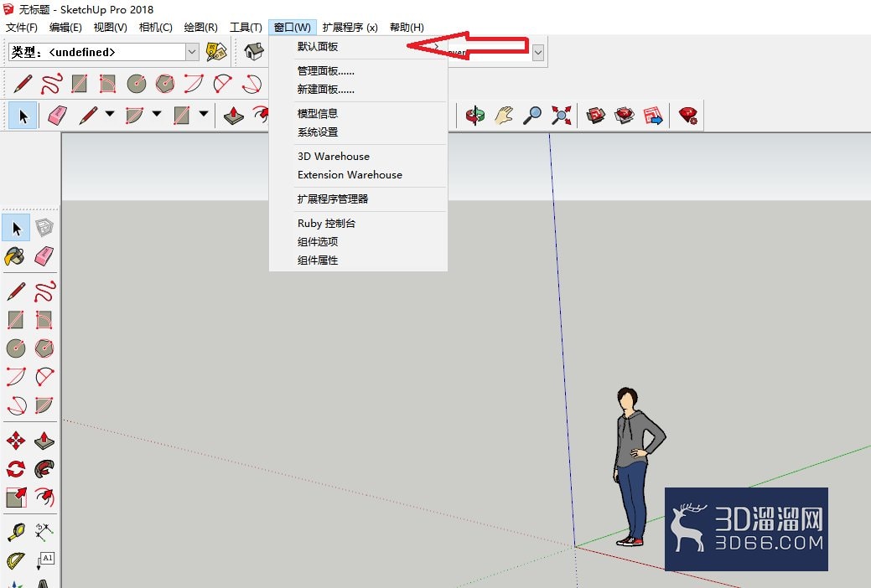Screen dimensions: 871x588
Task: Select the Scale tool
Action: pyautogui.click(x=16, y=497)
